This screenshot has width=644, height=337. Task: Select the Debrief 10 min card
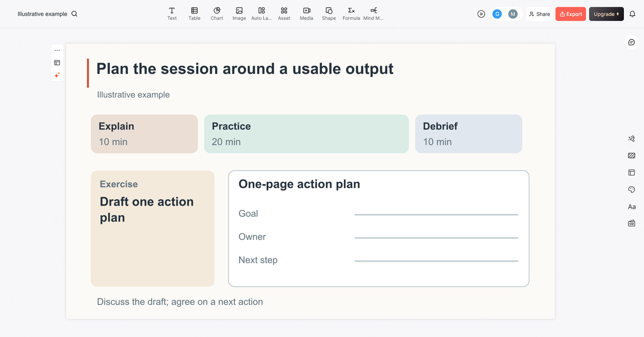click(x=468, y=134)
